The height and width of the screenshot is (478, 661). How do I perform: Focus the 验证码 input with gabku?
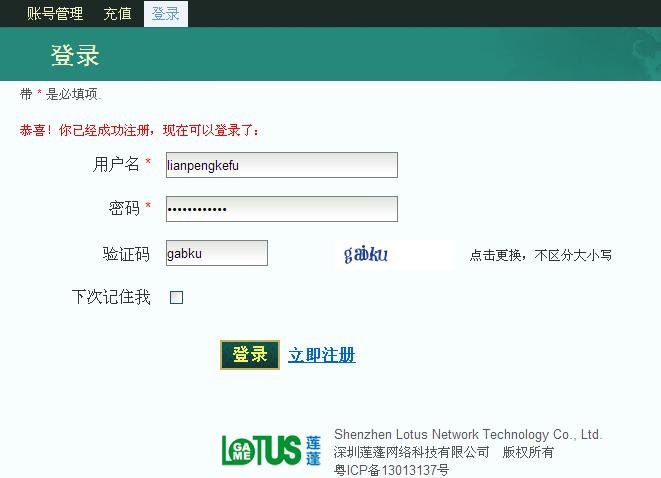[x=216, y=253]
